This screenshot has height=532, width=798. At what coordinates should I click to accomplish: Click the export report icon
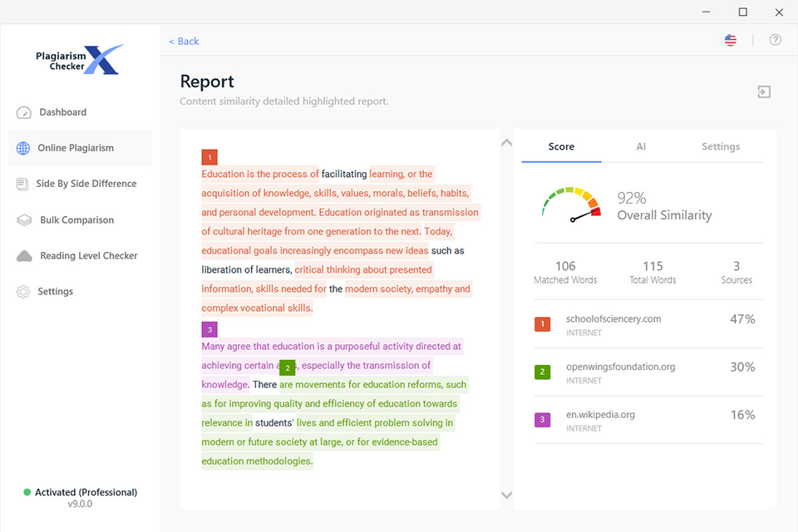(x=764, y=91)
